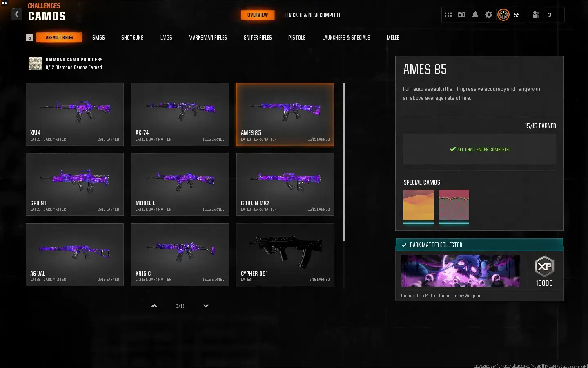Screen dimensions: 588x368
Task: Select the Launchers & Specials category
Action: [346, 38]
